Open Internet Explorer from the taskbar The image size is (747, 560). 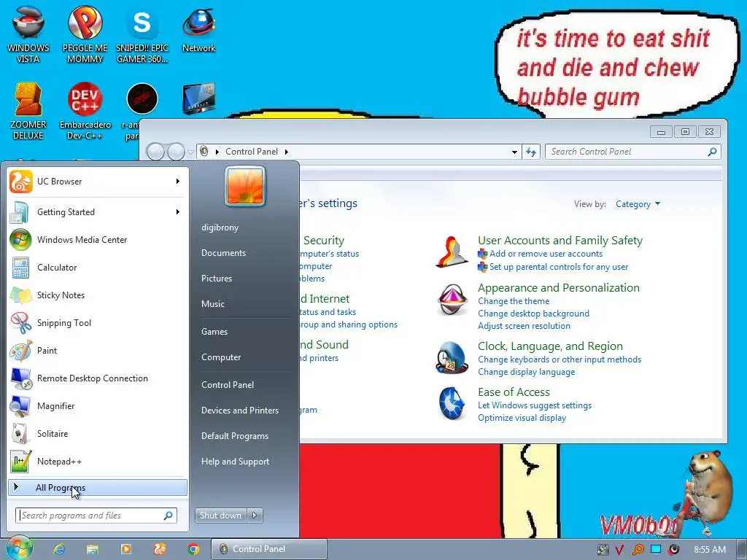(59, 549)
